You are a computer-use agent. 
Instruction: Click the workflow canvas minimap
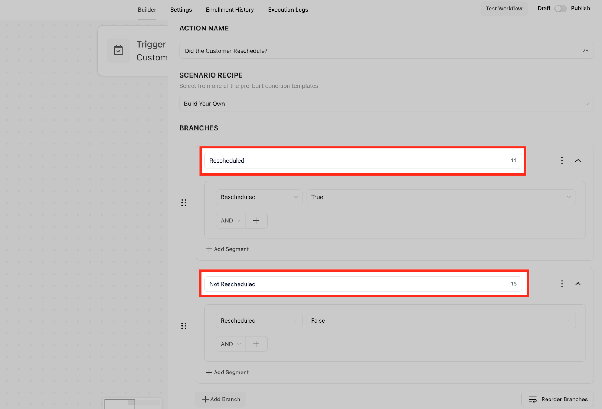click(x=132, y=403)
